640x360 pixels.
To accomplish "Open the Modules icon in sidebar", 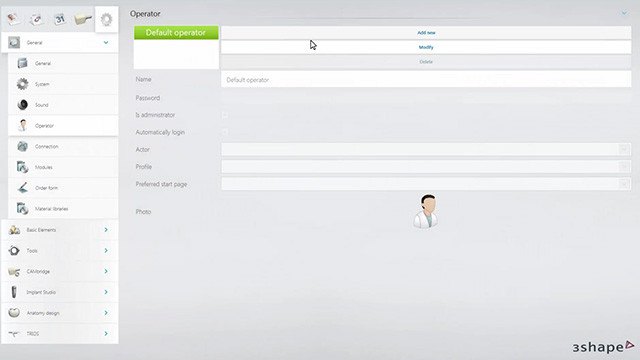I will click(x=22, y=167).
